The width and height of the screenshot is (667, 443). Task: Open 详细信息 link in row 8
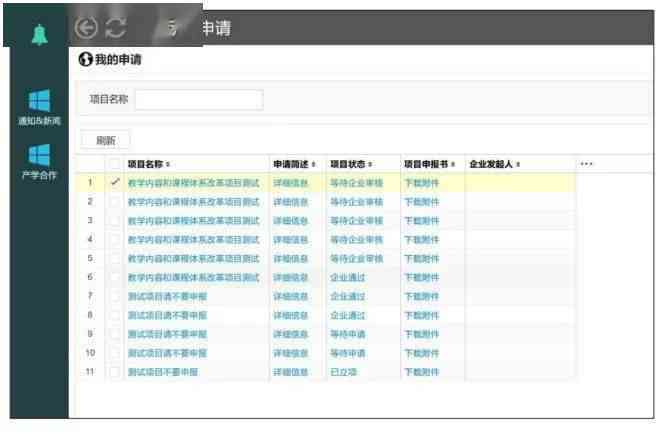click(x=291, y=315)
